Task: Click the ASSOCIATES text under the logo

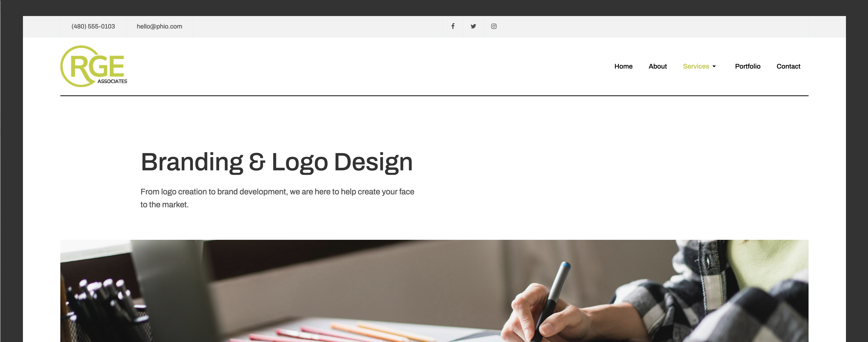Action: point(112,81)
